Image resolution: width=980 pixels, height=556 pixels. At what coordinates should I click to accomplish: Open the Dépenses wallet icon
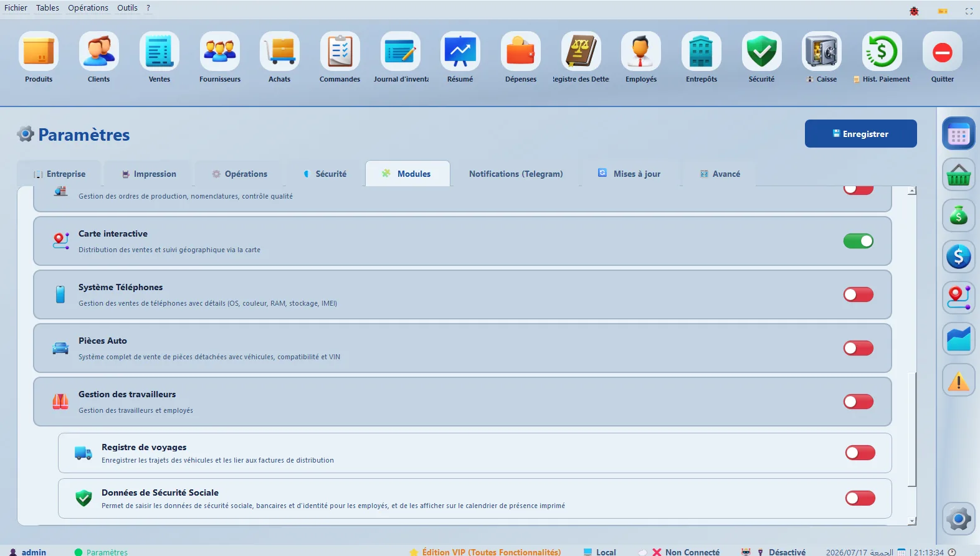tap(521, 51)
